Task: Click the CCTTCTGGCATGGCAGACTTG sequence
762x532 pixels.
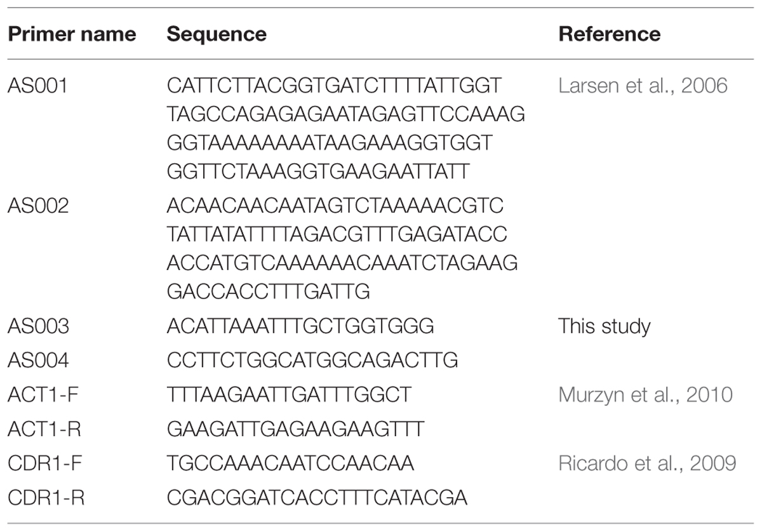Action: [312, 361]
